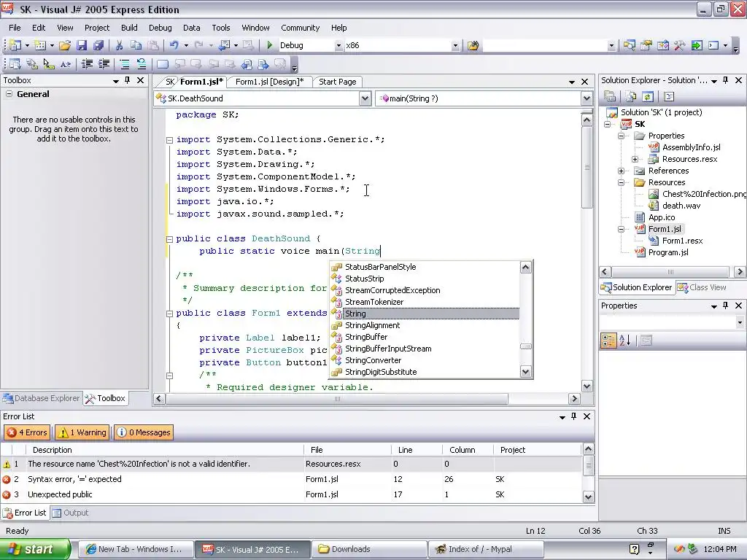Toggle auto-hide pin on Solution Explorer panel

tap(726, 80)
